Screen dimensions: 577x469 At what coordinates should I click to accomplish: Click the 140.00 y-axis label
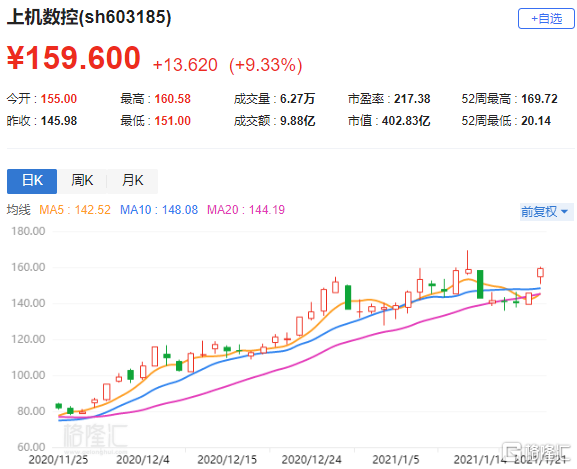(x=28, y=303)
